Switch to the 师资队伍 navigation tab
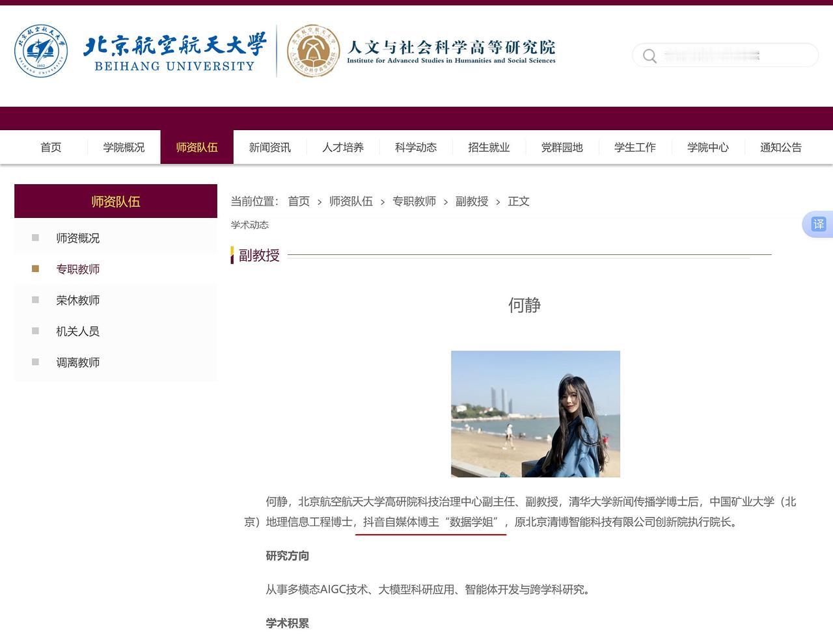Image resolution: width=833 pixels, height=644 pixels. tap(197, 147)
